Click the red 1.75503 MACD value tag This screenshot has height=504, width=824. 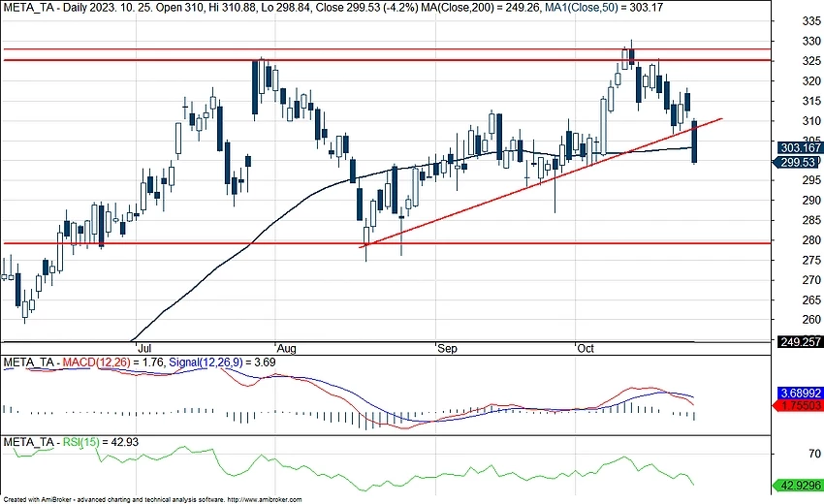[799, 406]
